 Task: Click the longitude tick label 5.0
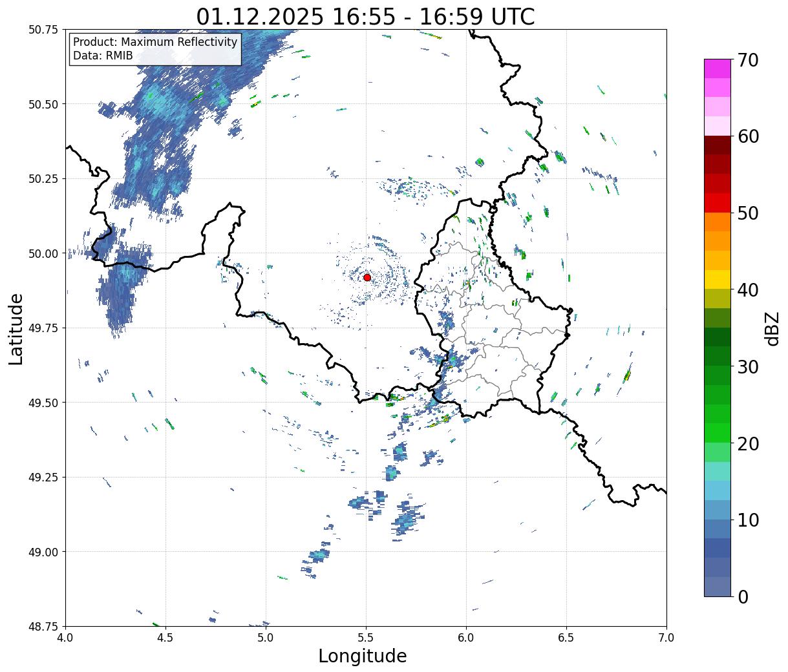(x=266, y=638)
